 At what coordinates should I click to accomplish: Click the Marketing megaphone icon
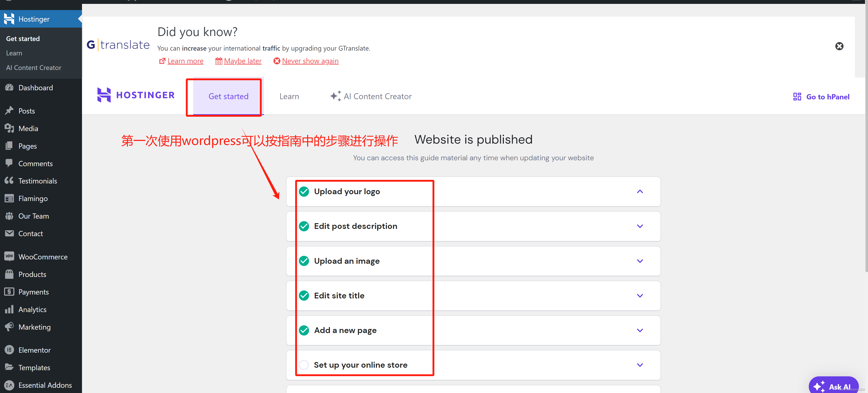click(x=9, y=326)
